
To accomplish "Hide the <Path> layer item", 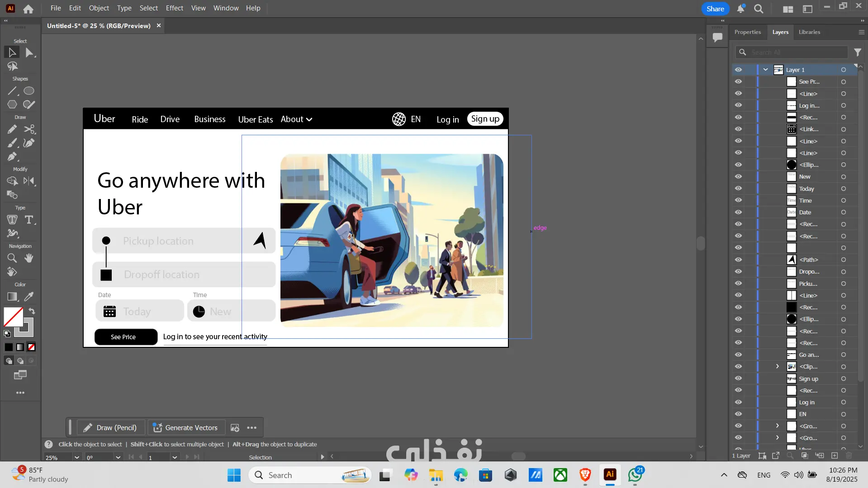I will pyautogui.click(x=738, y=260).
